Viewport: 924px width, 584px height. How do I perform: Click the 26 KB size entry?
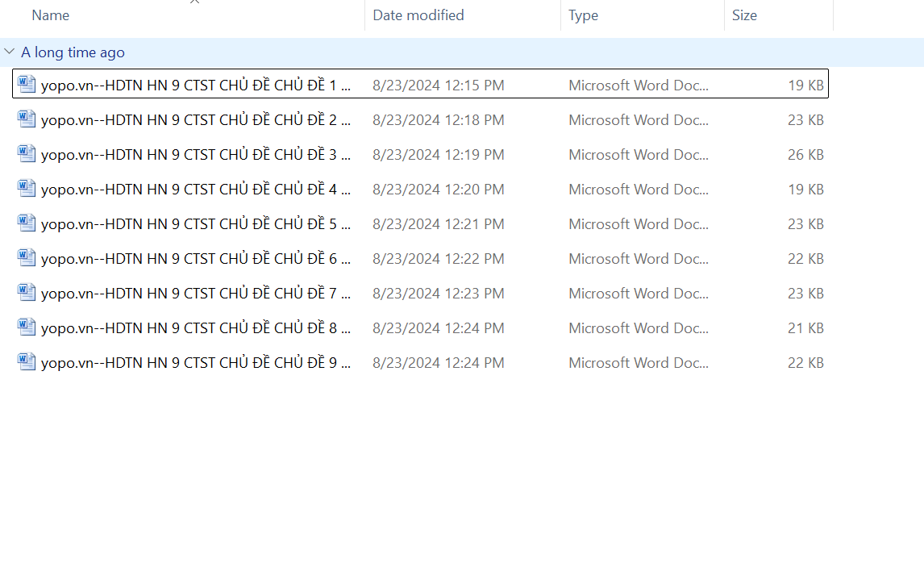tap(805, 154)
